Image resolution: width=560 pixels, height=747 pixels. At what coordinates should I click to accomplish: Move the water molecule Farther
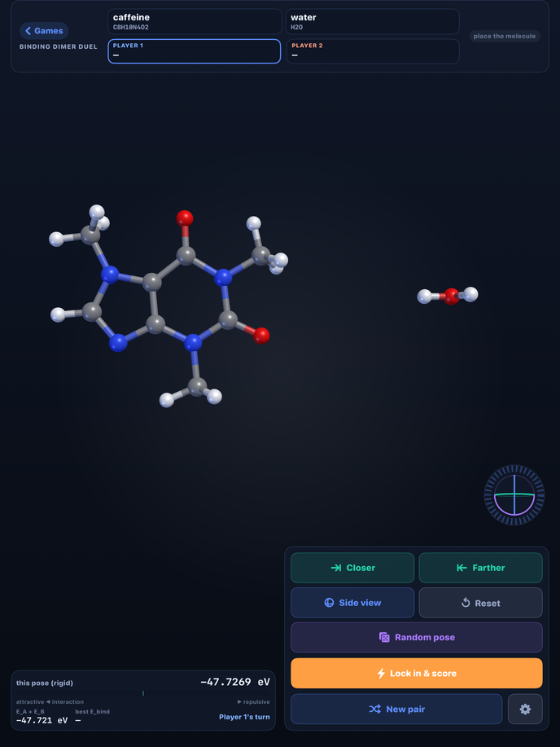[x=480, y=568]
